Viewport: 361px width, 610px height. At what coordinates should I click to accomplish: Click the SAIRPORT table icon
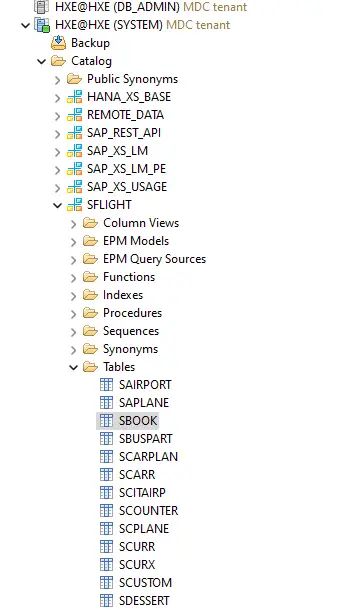pos(106,385)
